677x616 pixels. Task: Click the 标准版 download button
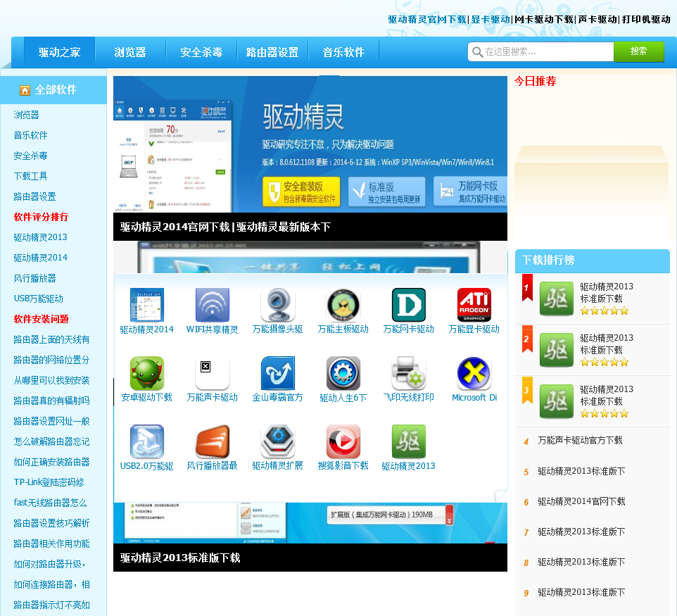(x=386, y=191)
